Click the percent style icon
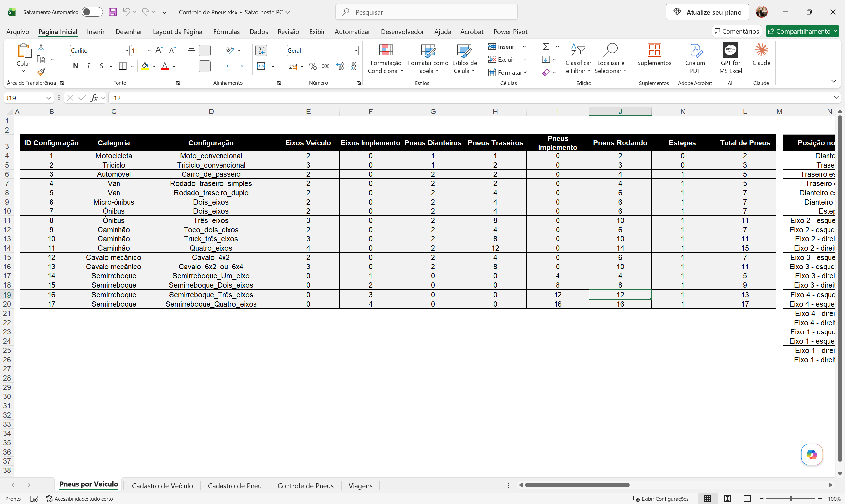 [x=313, y=66]
